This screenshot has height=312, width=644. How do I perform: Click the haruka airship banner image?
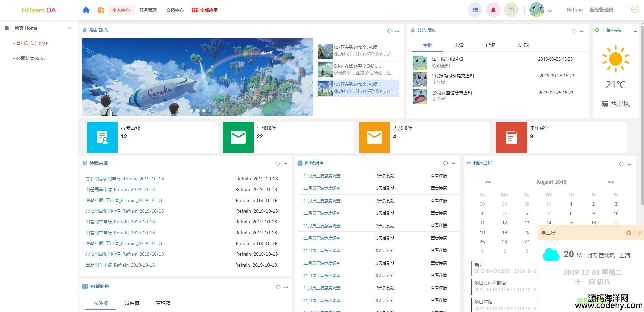point(198,77)
